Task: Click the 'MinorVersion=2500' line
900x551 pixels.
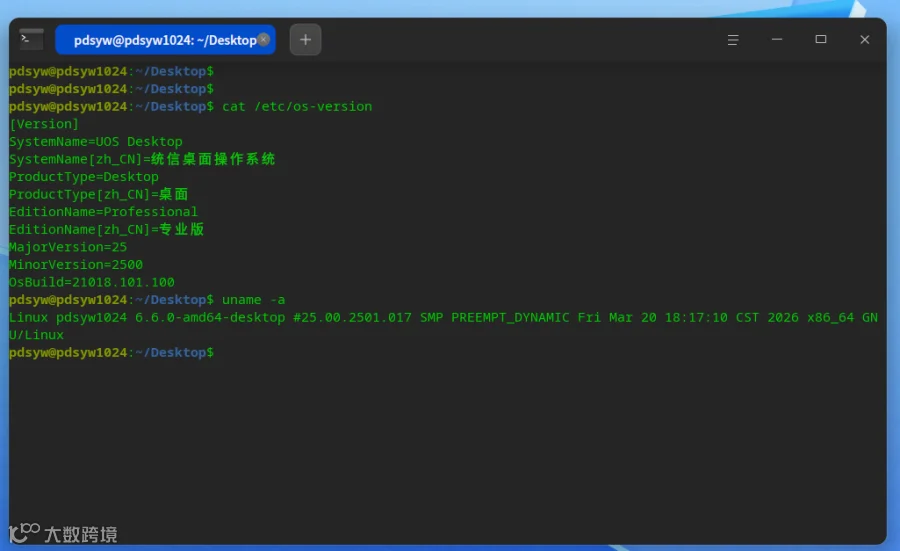Action: click(x=76, y=265)
